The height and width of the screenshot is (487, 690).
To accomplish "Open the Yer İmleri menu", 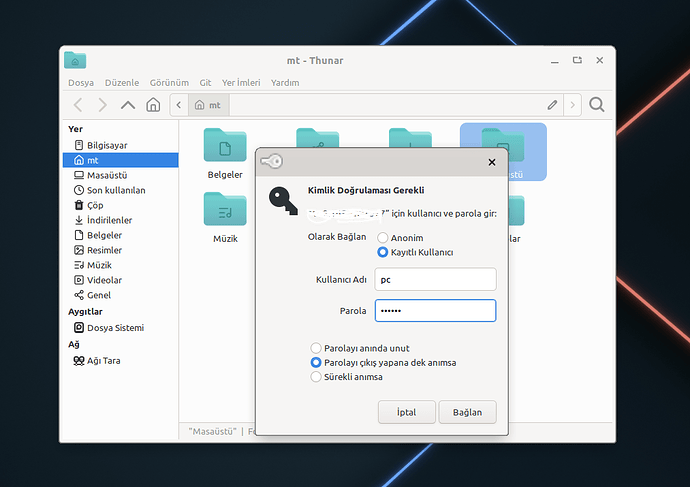I will tap(242, 83).
